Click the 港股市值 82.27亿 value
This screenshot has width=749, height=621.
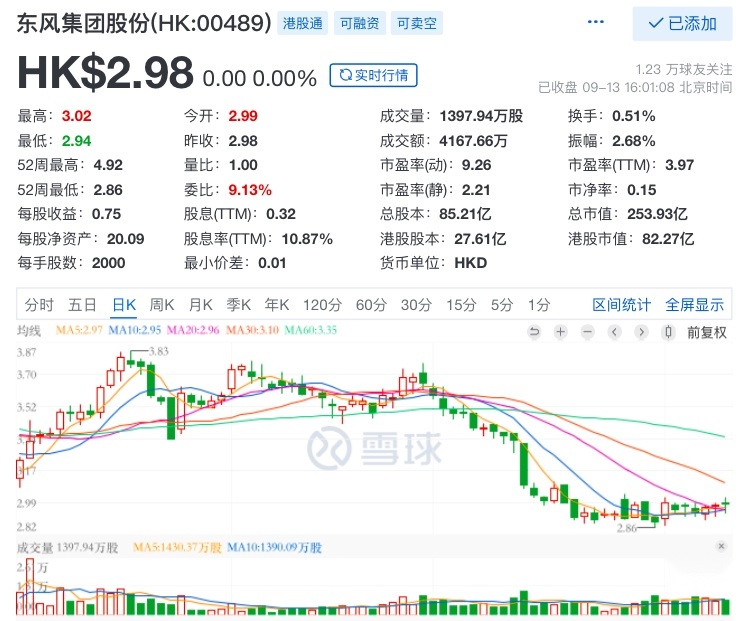[x=668, y=239]
